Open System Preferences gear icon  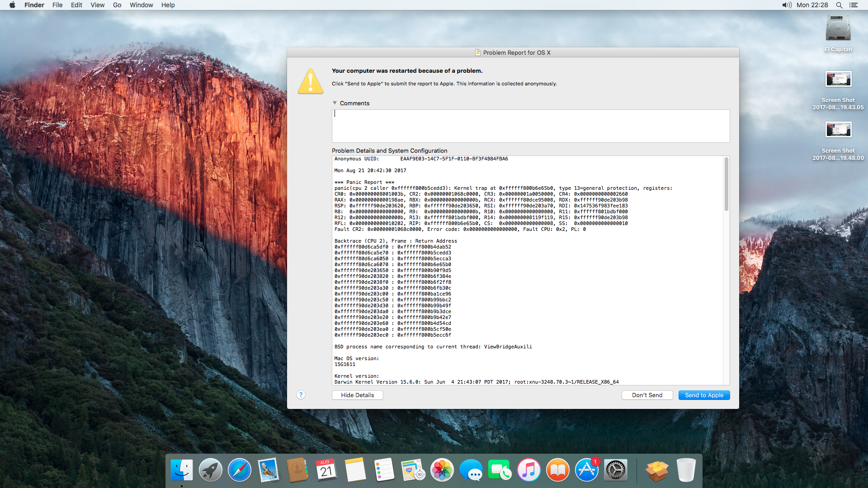pos(616,470)
